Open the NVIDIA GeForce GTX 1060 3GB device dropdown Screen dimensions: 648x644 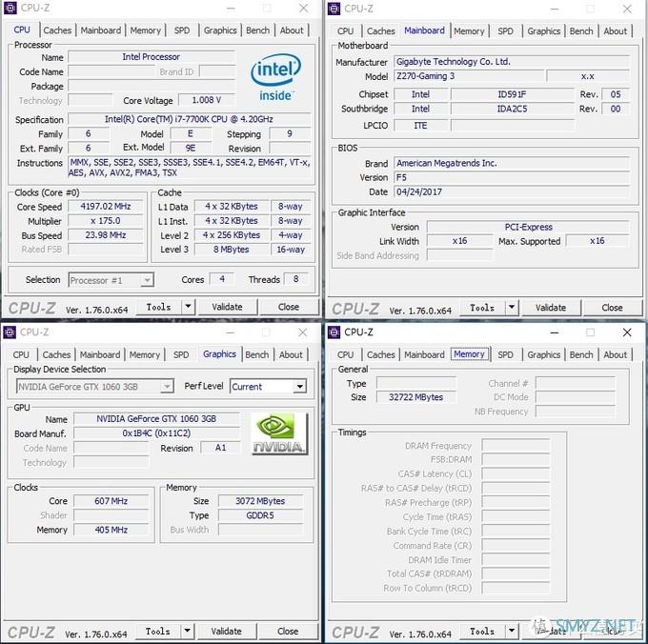[x=94, y=387]
